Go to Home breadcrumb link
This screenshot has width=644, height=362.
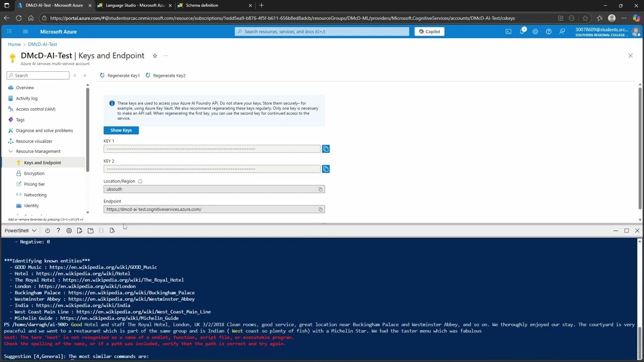click(x=14, y=44)
